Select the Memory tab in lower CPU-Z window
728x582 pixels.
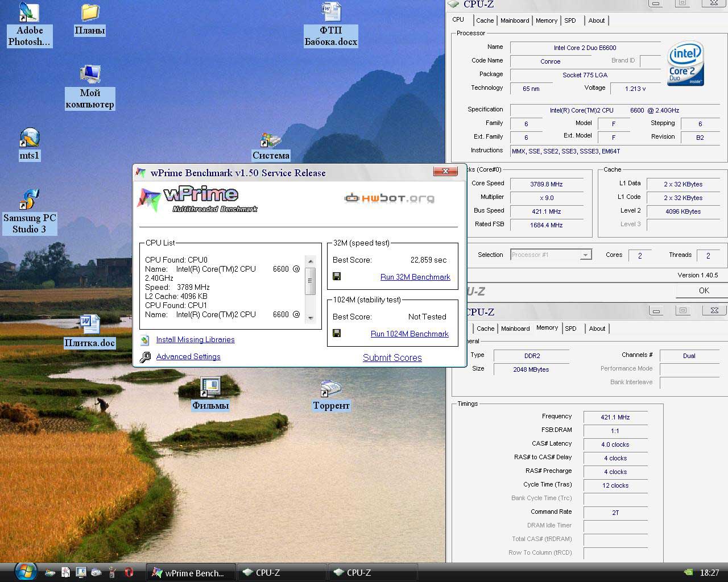click(x=547, y=327)
